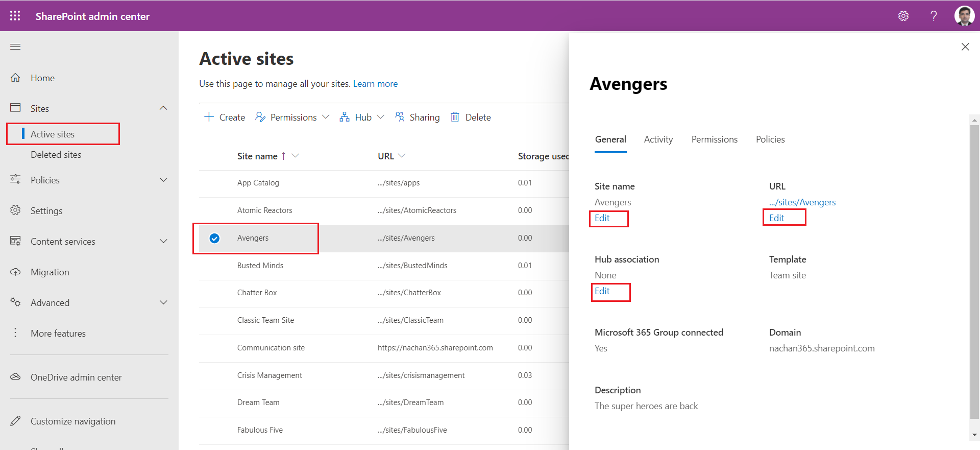Expand the Permissions dropdown in toolbar

(326, 117)
